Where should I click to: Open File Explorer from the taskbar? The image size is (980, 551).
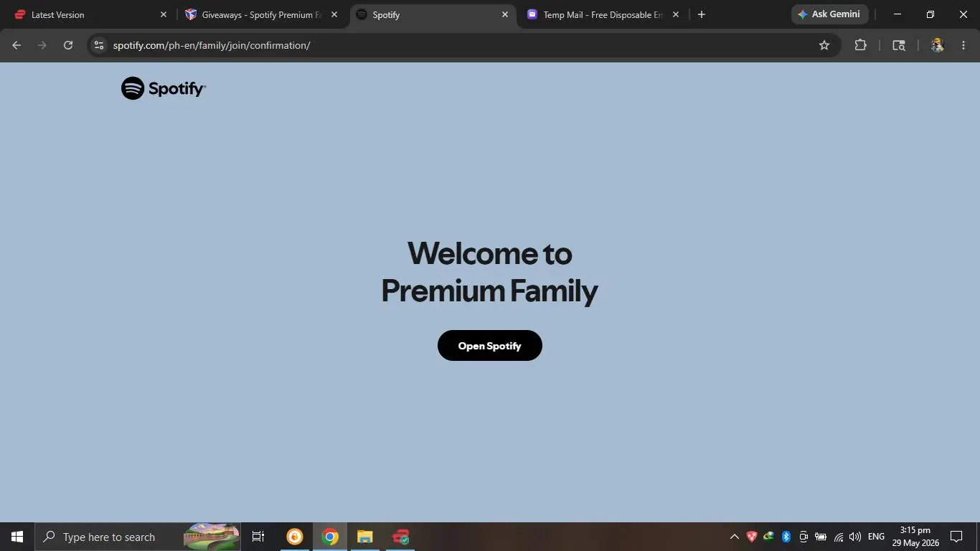point(365,537)
